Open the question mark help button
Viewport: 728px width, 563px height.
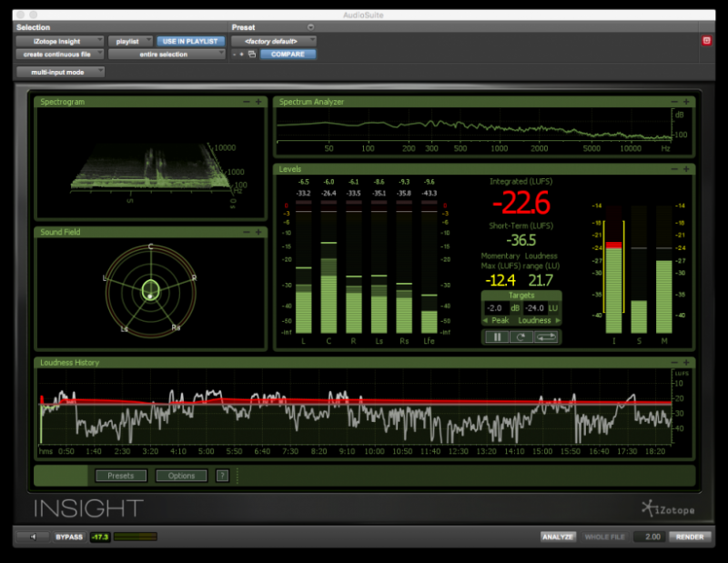222,476
